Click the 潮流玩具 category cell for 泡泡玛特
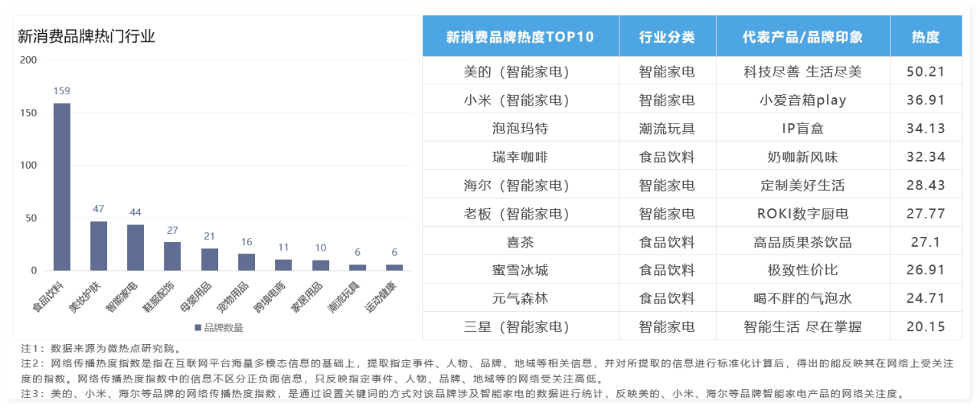The width and height of the screenshot is (980, 410). (668, 128)
